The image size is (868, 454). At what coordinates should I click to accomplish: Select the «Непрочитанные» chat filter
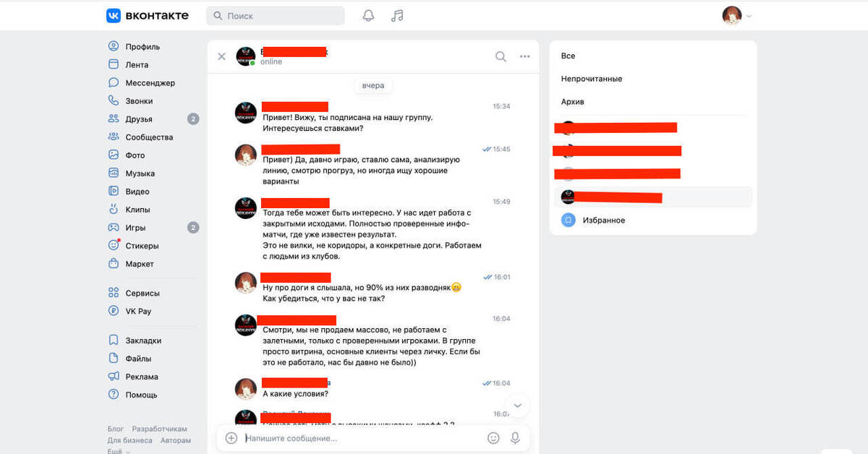coord(592,79)
